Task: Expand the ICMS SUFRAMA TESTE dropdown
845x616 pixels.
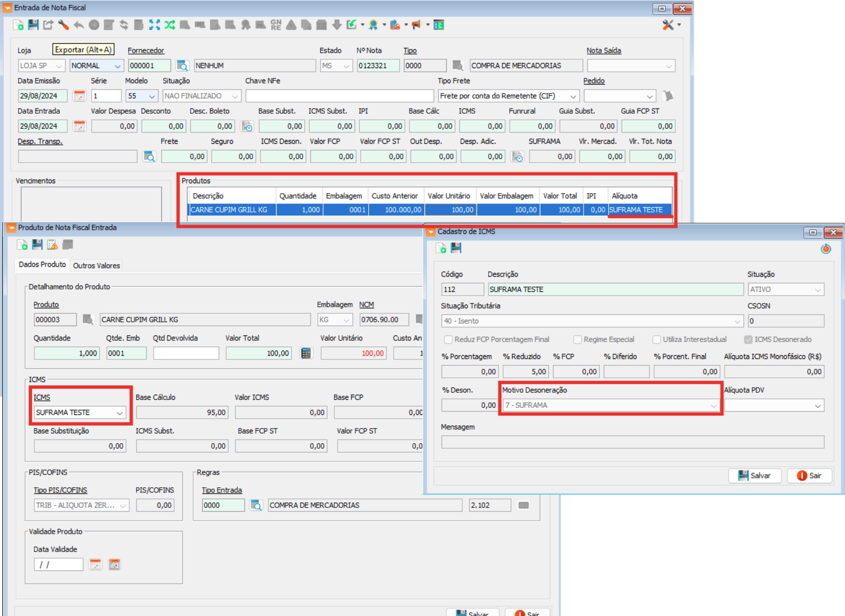Action: click(x=119, y=413)
